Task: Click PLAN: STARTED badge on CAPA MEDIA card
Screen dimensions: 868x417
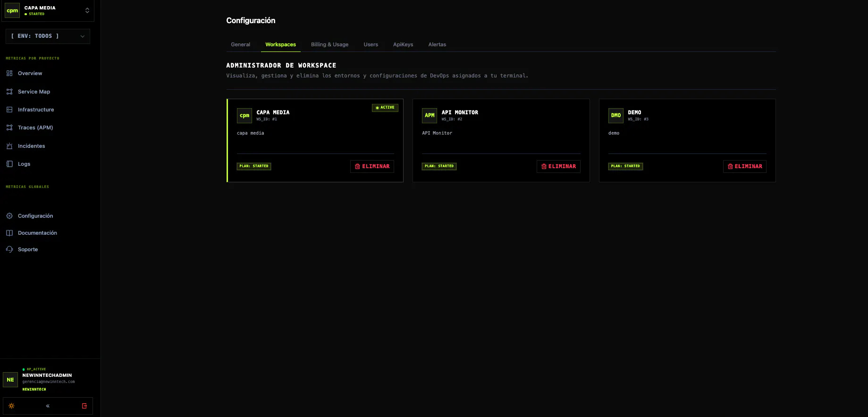Action: tap(254, 166)
